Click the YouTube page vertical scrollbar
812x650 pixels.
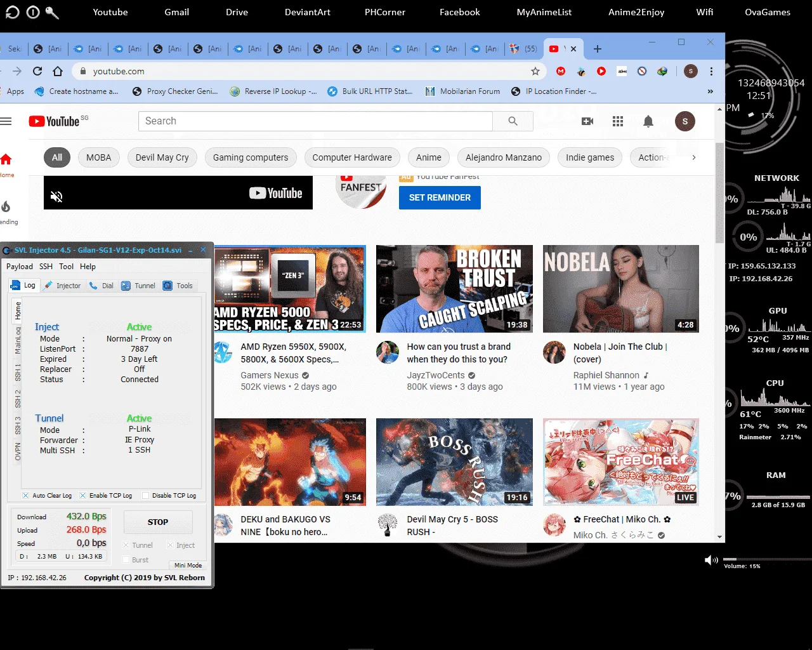click(719, 192)
